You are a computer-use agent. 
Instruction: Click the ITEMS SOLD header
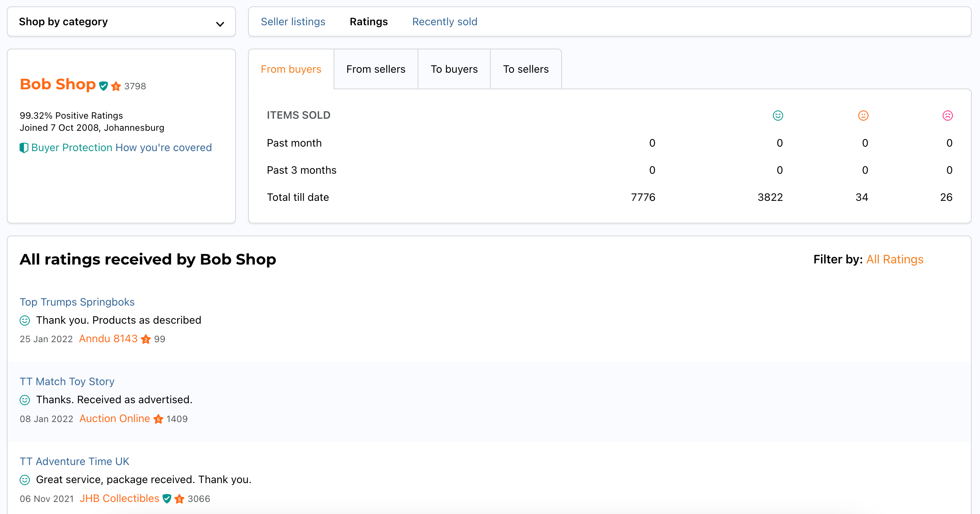299,115
